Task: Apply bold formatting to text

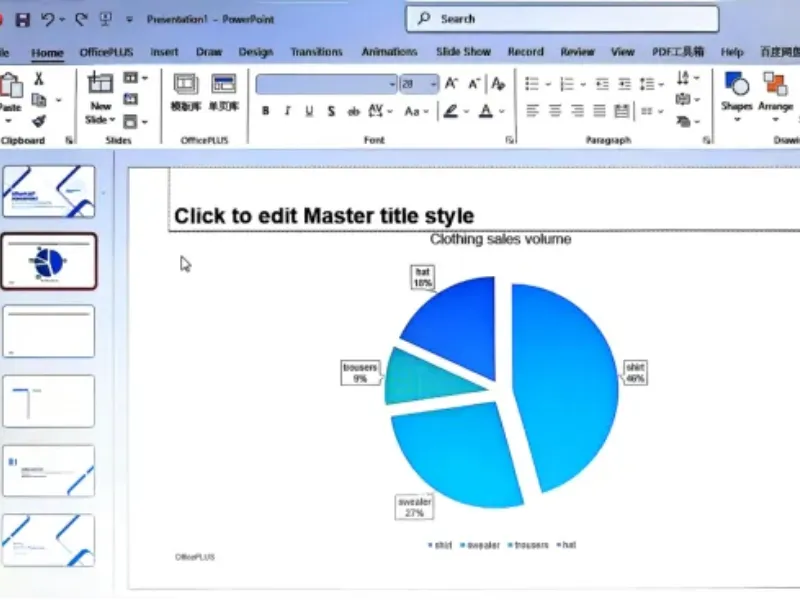Action: 265,112
